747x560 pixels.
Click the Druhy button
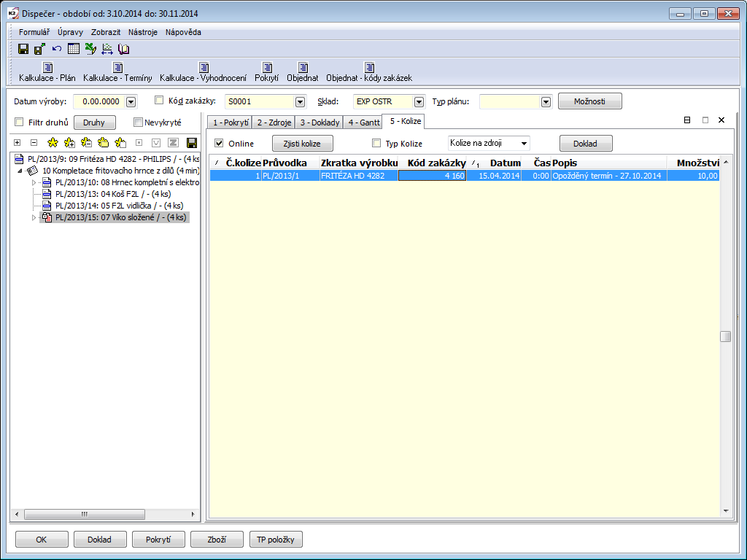[94, 122]
